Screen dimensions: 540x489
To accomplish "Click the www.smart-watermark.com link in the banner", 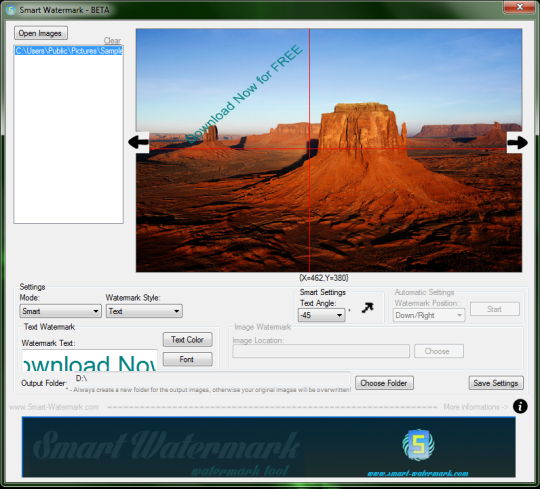I will point(418,473).
